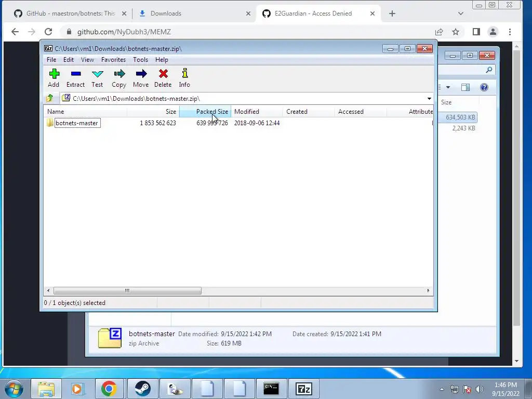Click the volume speaker tray icon

480,389
